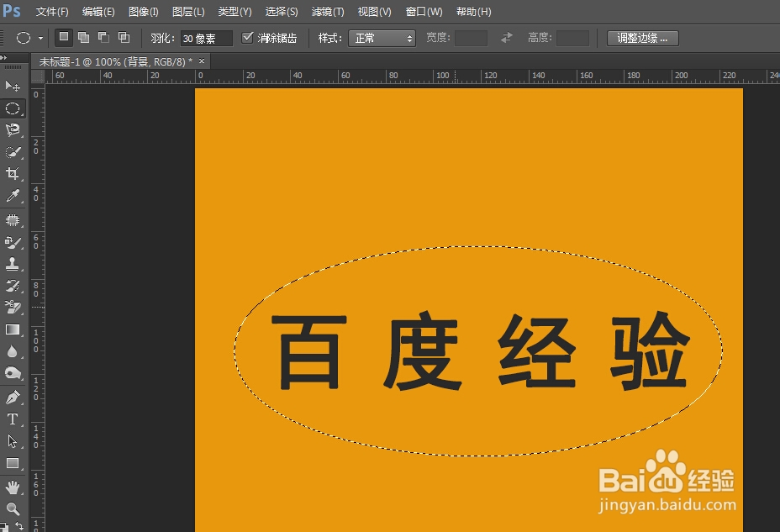Select the Quick Selection tool

coord(13,152)
